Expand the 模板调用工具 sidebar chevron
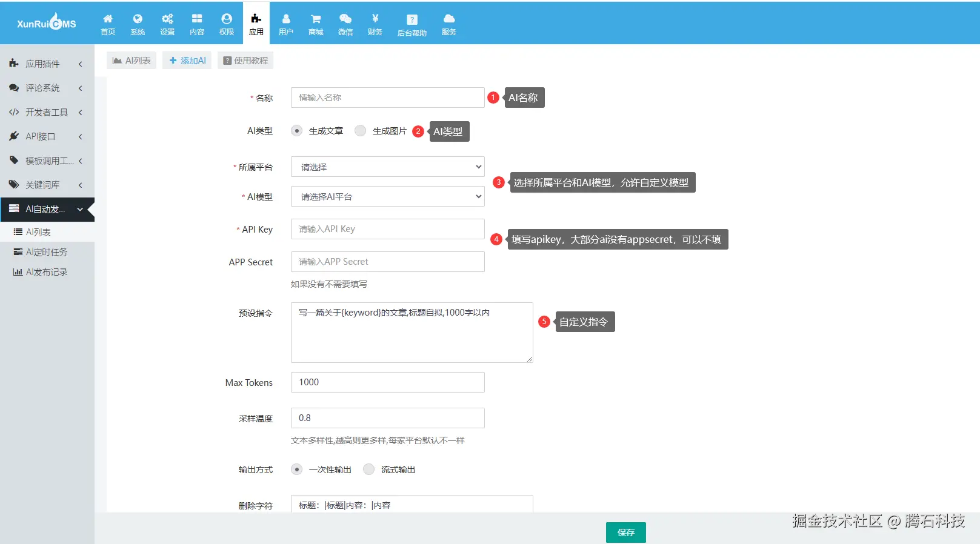Image resolution: width=980 pixels, height=544 pixels. [x=80, y=161]
